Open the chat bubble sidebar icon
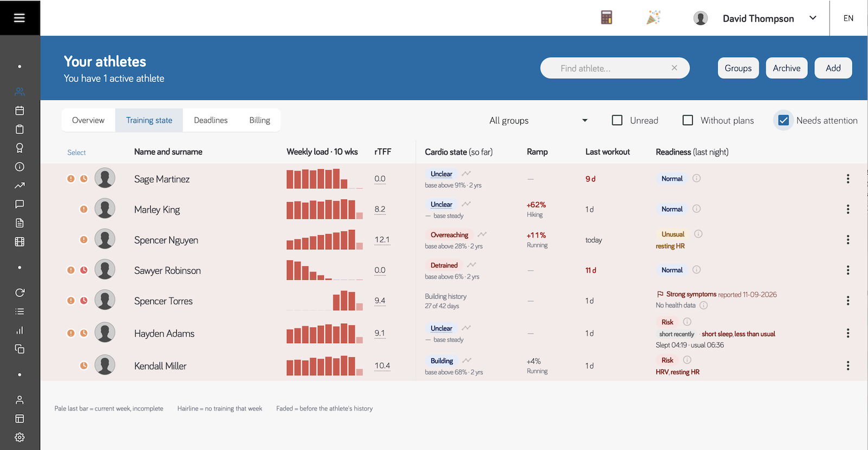The image size is (868, 450). tap(20, 204)
